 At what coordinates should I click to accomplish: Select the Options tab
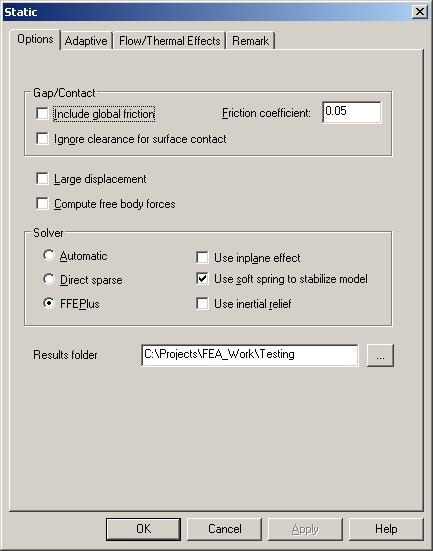point(35,39)
